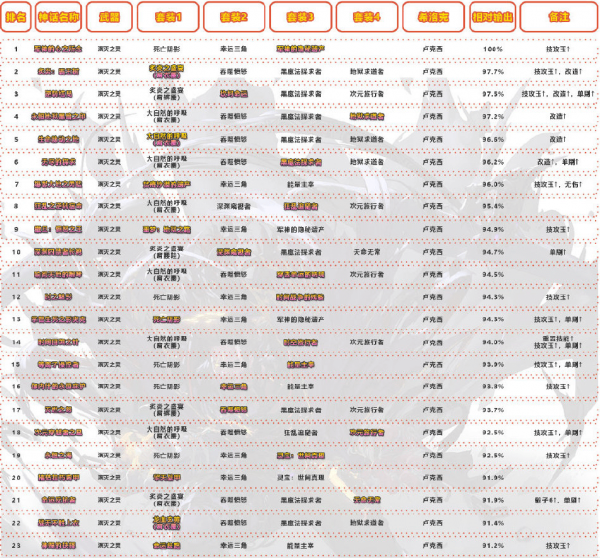
Task: Click 军神的隐秘遗产 plain cell in row 9
Action: (x=300, y=229)
